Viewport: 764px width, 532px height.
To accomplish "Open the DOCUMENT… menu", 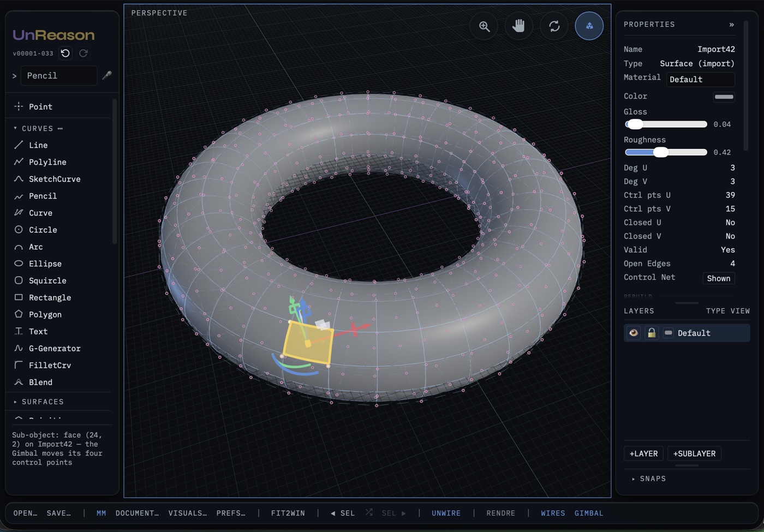I will pos(137,513).
